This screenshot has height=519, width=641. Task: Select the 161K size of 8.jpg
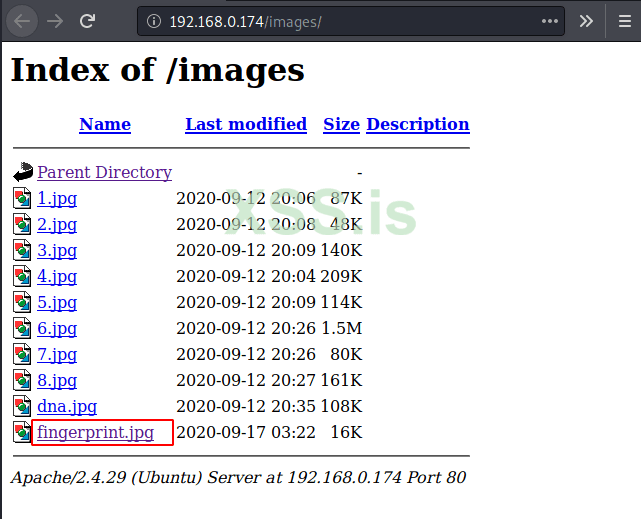click(341, 380)
